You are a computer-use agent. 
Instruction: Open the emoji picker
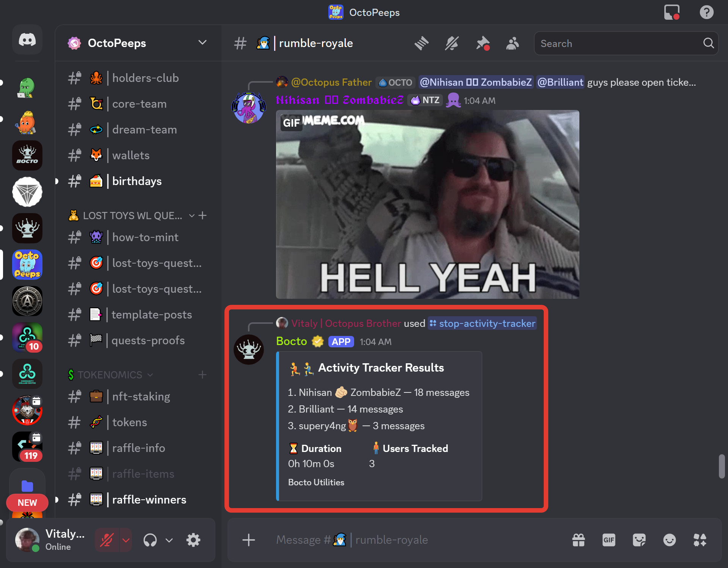point(669,540)
